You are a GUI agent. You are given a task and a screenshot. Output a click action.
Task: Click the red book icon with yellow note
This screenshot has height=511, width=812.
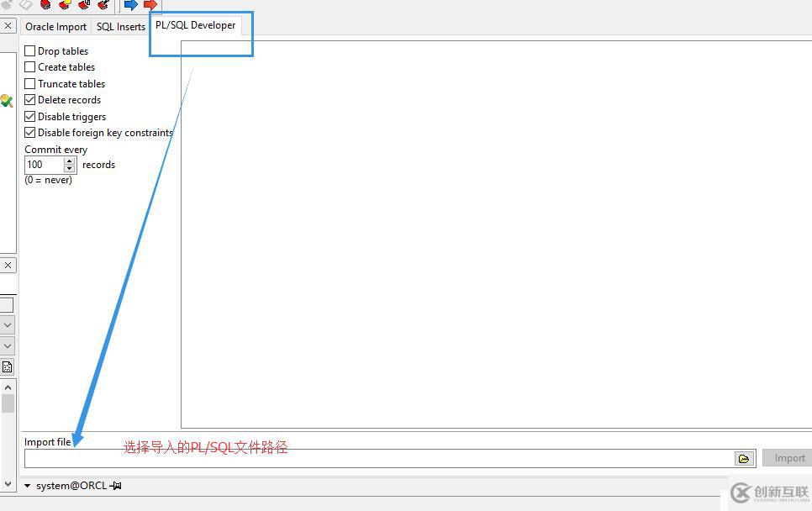point(66,5)
